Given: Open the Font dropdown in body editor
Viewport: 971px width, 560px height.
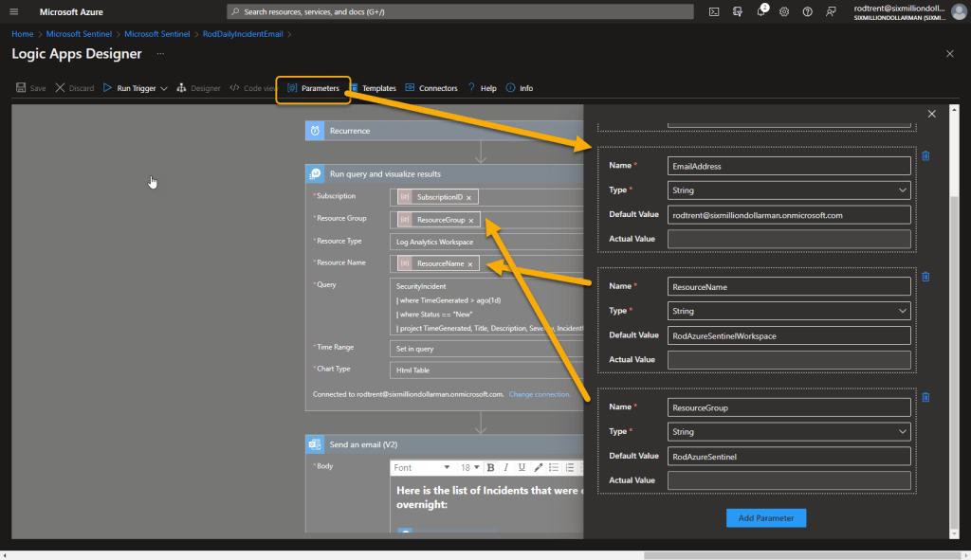Looking at the screenshot, I should point(422,468).
